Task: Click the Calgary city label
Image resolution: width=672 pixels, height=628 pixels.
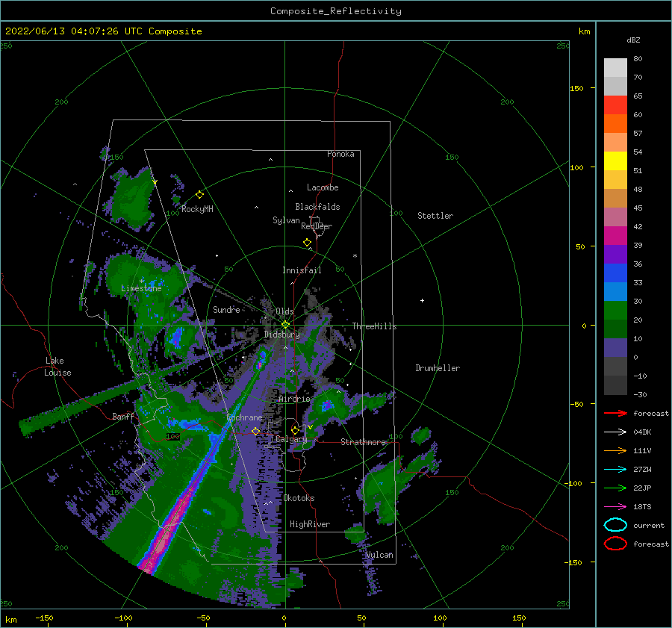Action: (291, 439)
